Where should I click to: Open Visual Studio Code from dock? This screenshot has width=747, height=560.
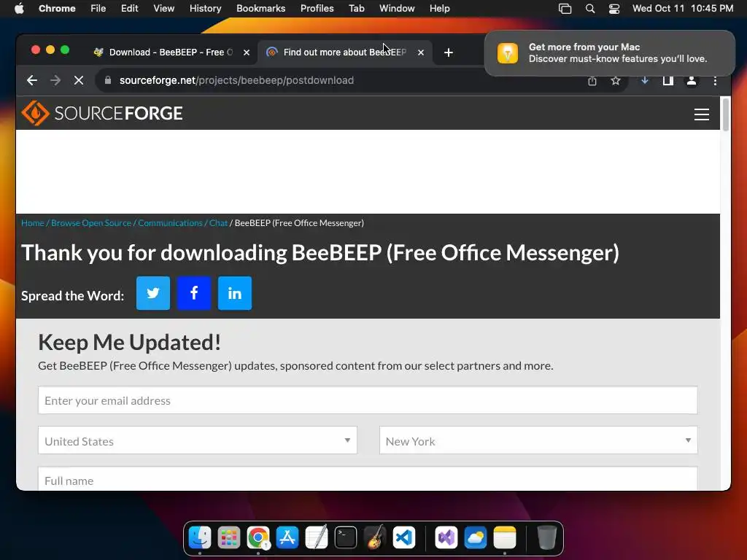click(404, 537)
